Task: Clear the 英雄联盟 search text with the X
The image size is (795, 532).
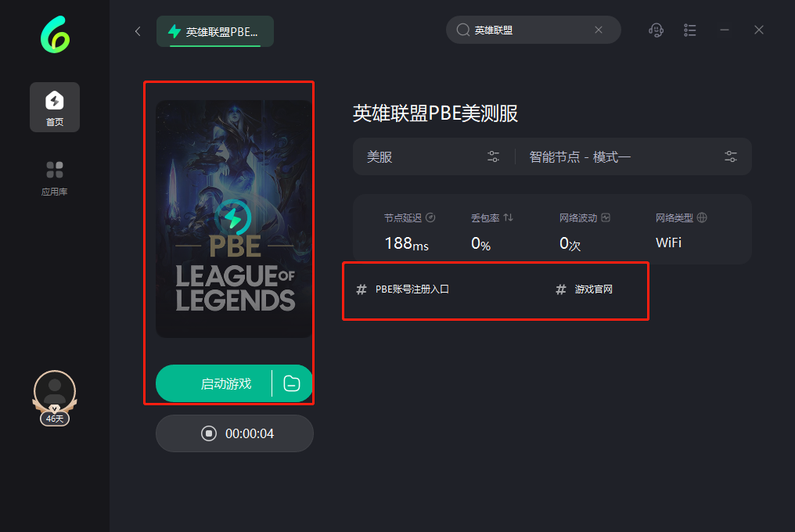Action: tap(599, 30)
